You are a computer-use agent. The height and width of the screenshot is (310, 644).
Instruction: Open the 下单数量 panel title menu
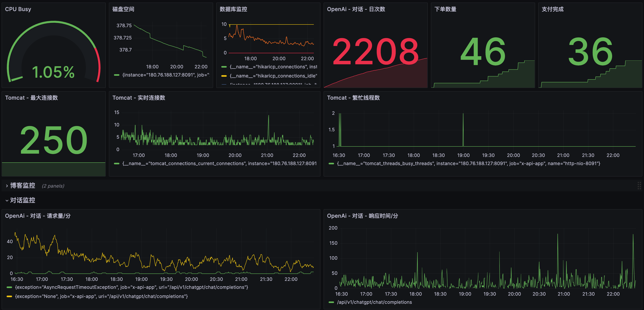445,9
